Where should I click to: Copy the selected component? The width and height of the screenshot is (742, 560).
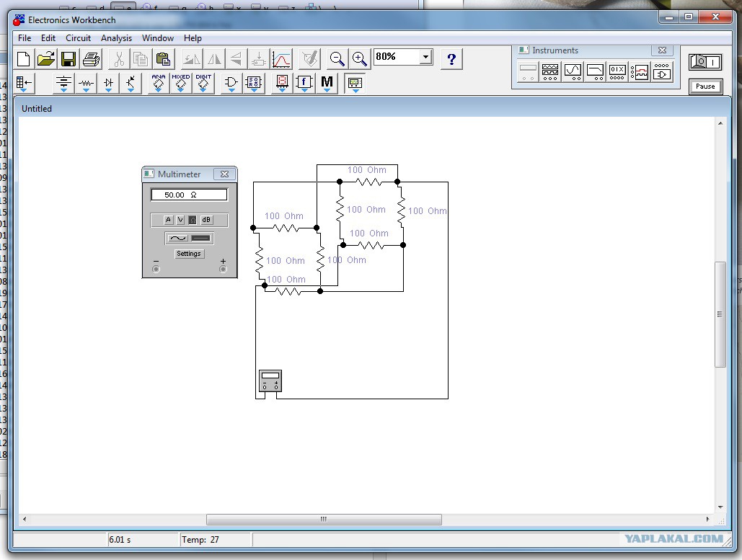141,59
